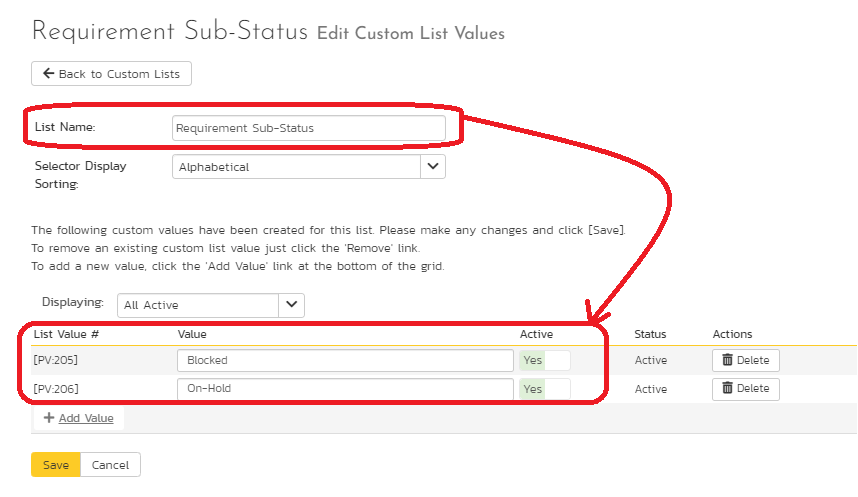Select the Alphabetical sorting combo box
This screenshot has width=858, height=497.
click(296, 167)
